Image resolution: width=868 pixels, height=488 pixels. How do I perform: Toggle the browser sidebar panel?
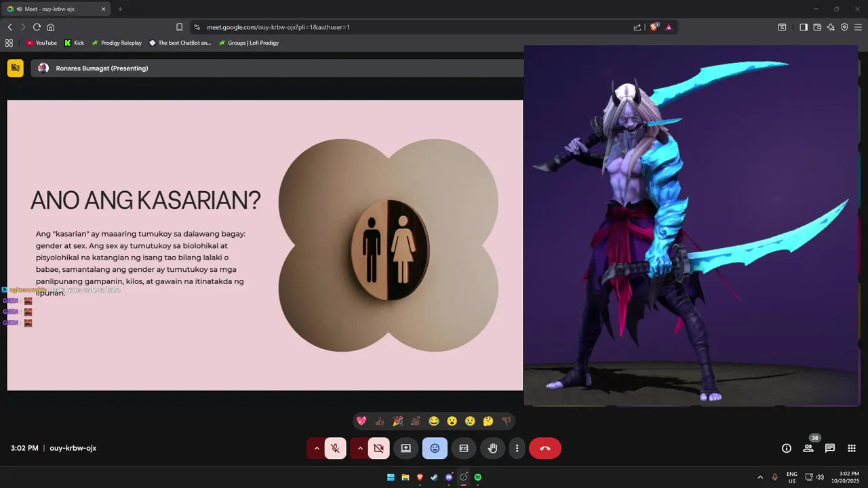804,27
